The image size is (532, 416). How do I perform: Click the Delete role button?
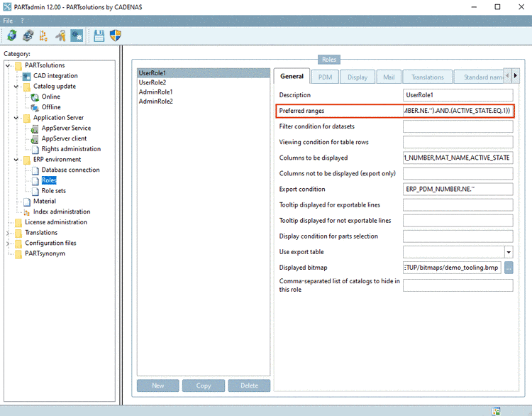click(x=249, y=385)
